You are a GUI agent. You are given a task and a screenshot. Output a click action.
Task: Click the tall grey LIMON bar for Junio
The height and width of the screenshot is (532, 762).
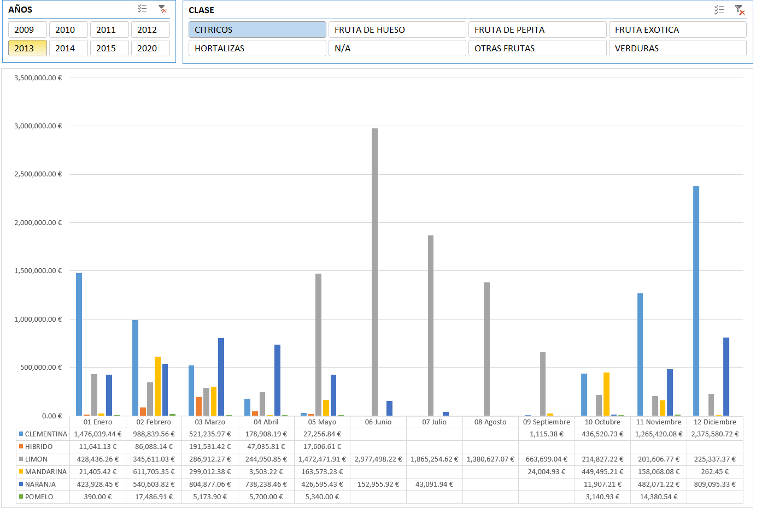(x=374, y=273)
